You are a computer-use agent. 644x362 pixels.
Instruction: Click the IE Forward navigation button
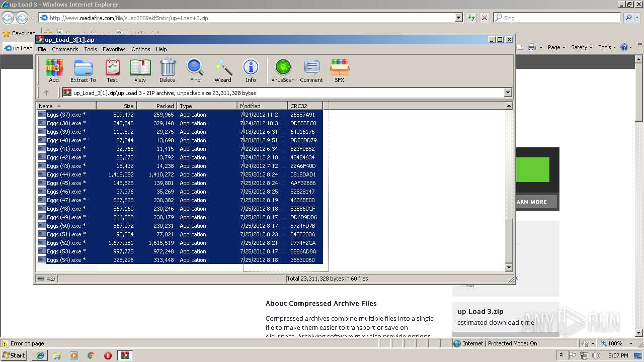click(22, 18)
